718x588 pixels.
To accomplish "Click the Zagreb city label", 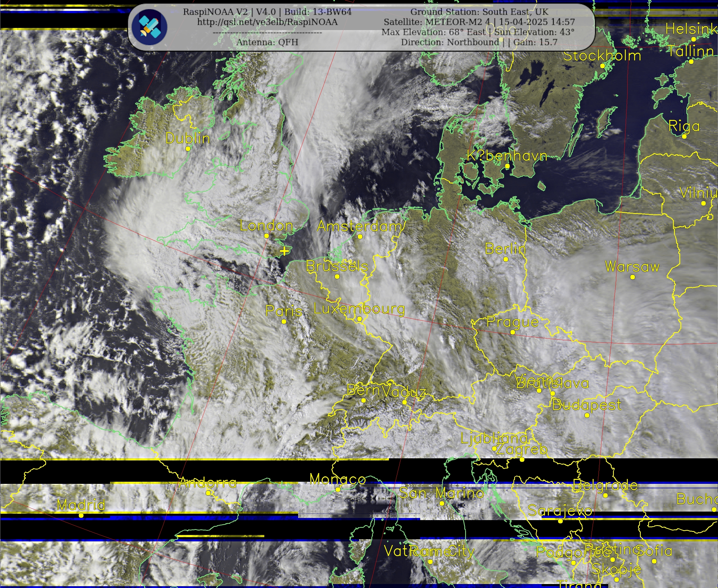I will pos(522,450).
